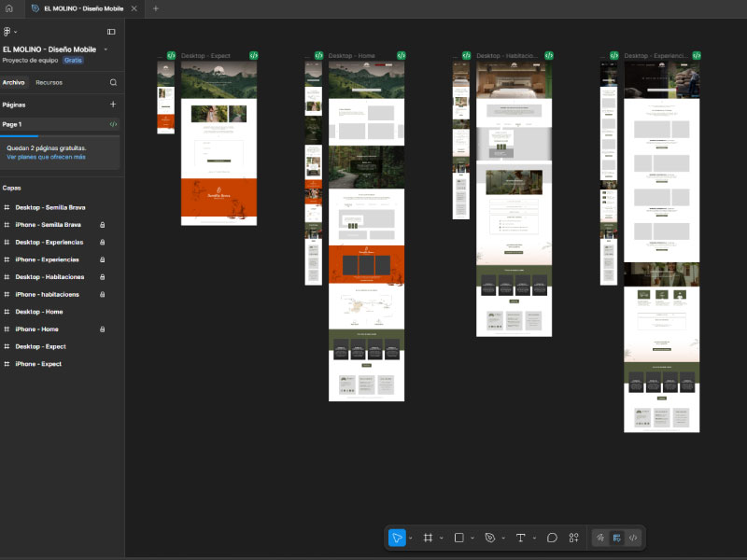Open the file name dropdown chevron
The height and width of the screenshot is (560, 747).
[x=106, y=49]
